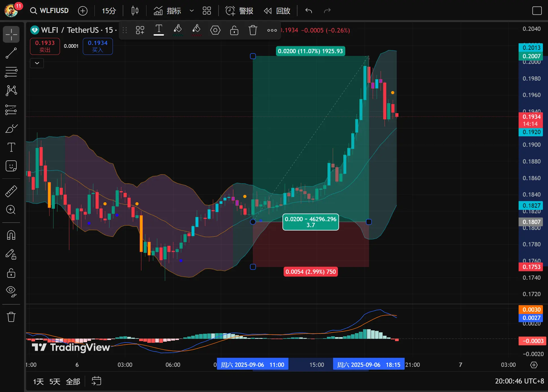This screenshot has width=548, height=392.
Task: Click the 周六 2025-09-06 11:00 time label
Action: 253,365
